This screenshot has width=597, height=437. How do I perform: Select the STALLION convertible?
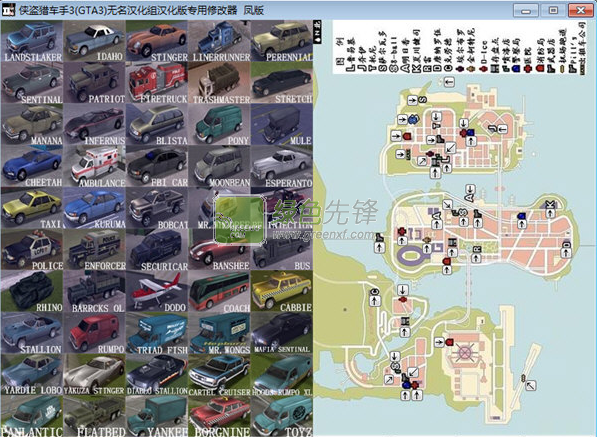tap(32, 333)
